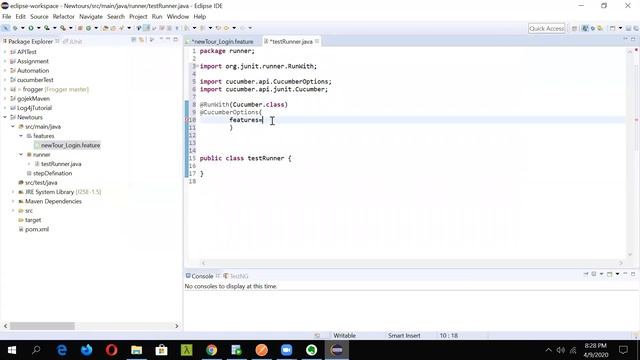The height and width of the screenshot is (360, 640).
Task: Open Opera browser from the taskbar
Action: point(111,350)
